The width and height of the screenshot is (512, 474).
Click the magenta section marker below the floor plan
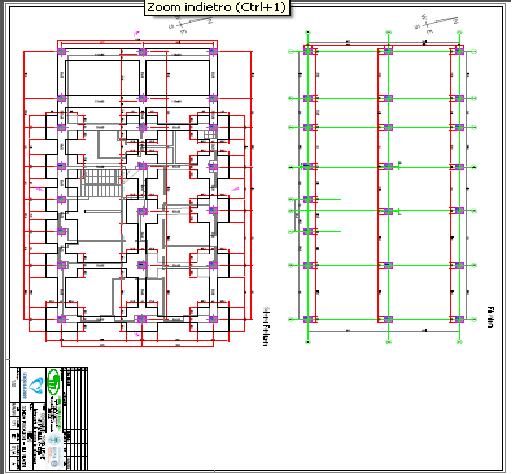pyautogui.click(x=137, y=334)
